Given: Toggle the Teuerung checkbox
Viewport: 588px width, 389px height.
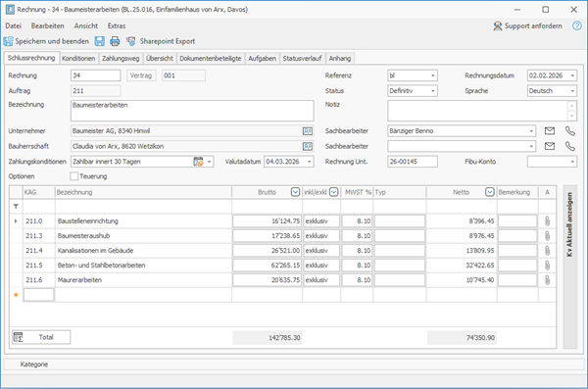Looking at the screenshot, I should tap(73, 176).
